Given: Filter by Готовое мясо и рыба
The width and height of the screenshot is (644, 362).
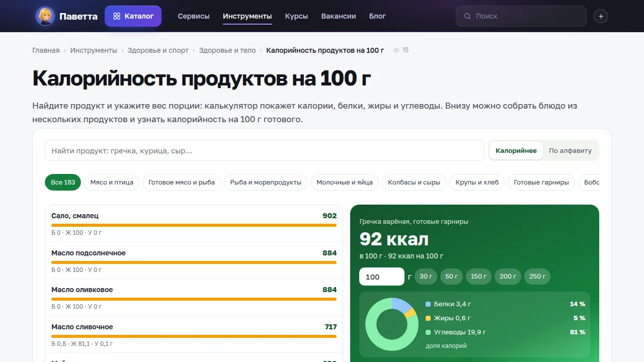Looking at the screenshot, I should (x=182, y=182).
